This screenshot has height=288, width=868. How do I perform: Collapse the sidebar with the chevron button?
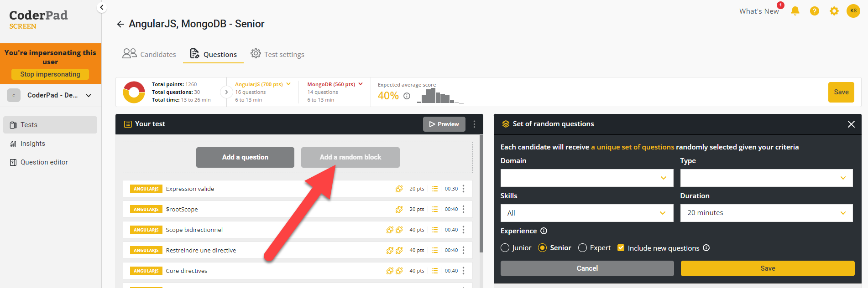(x=102, y=7)
